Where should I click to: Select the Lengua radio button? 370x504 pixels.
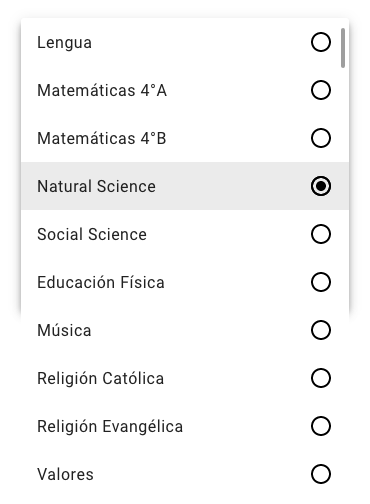tap(321, 42)
